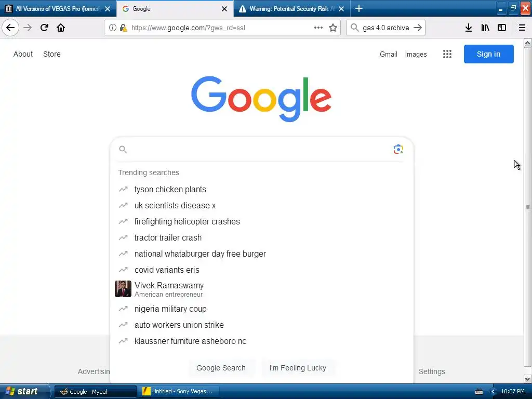
Task: Open the downloads panel
Action: (x=469, y=28)
